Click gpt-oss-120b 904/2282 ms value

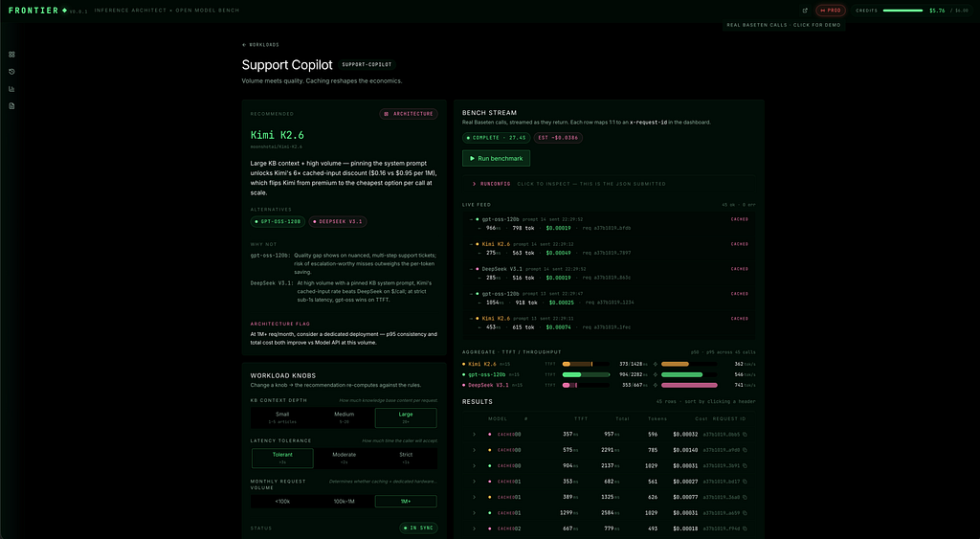[635, 374]
